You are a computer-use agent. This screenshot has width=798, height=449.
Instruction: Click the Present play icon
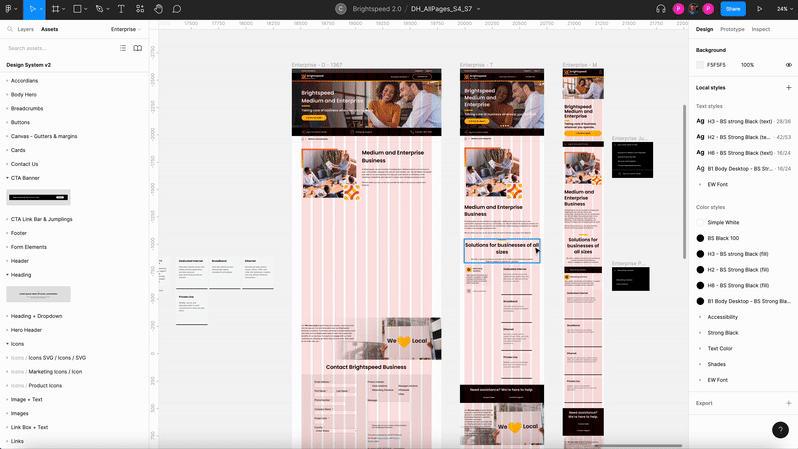pyautogui.click(x=759, y=9)
